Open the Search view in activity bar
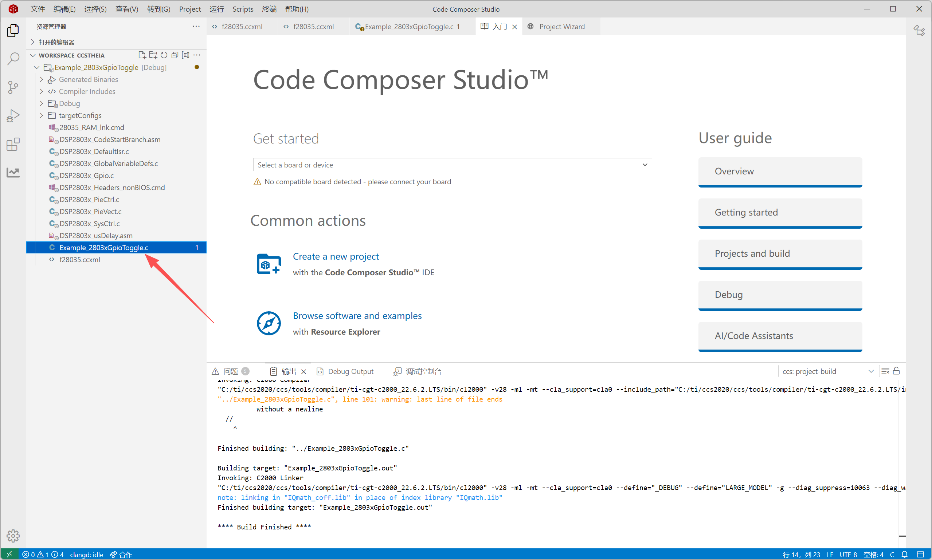932x560 pixels. pyautogui.click(x=13, y=59)
